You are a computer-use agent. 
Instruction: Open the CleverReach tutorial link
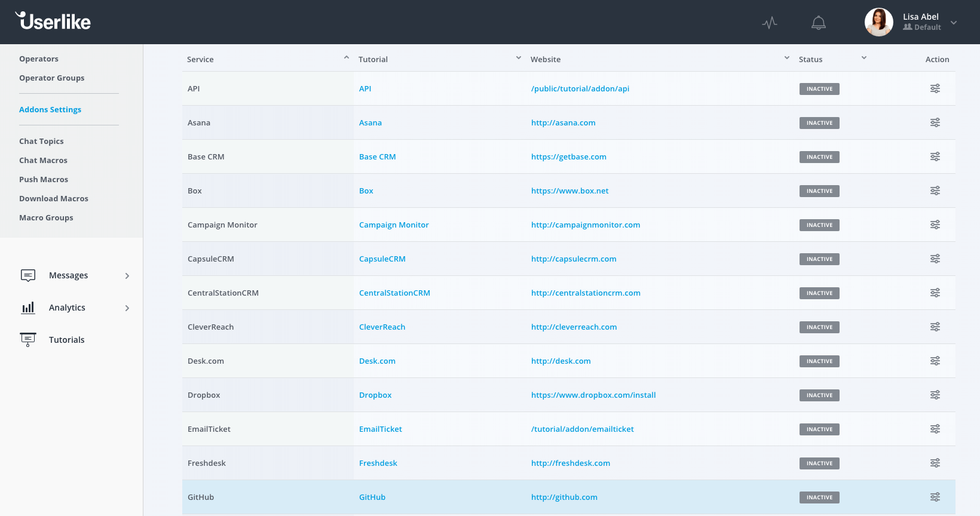click(x=382, y=327)
